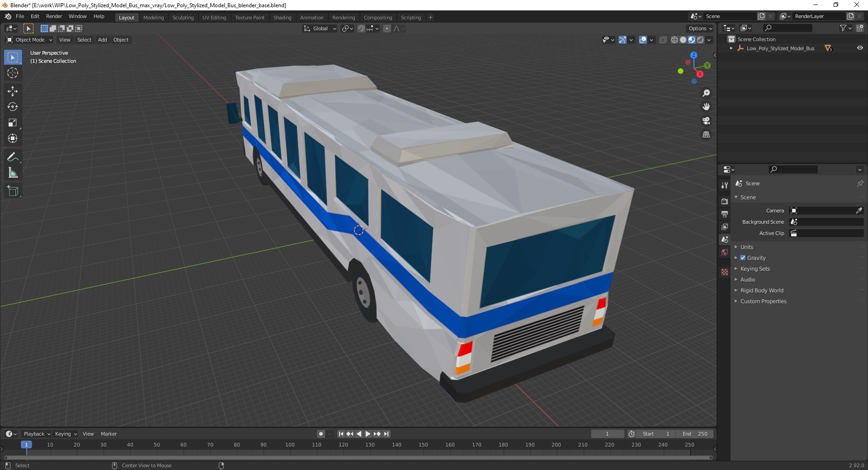Jump to the next keyframe
868x470 pixels.
pos(377,434)
